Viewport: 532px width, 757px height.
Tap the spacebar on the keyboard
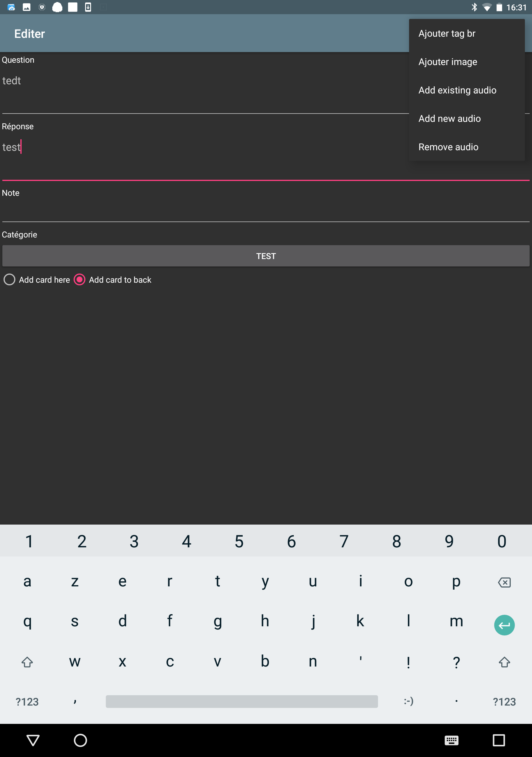(x=241, y=701)
